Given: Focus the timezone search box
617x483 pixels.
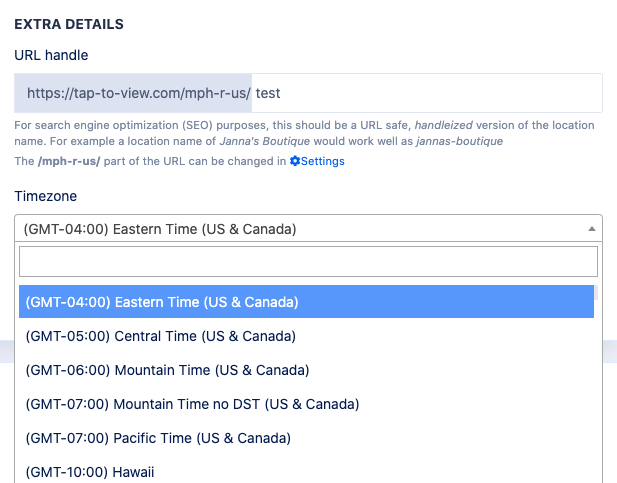Looking at the screenshot, I should [308, 262].
